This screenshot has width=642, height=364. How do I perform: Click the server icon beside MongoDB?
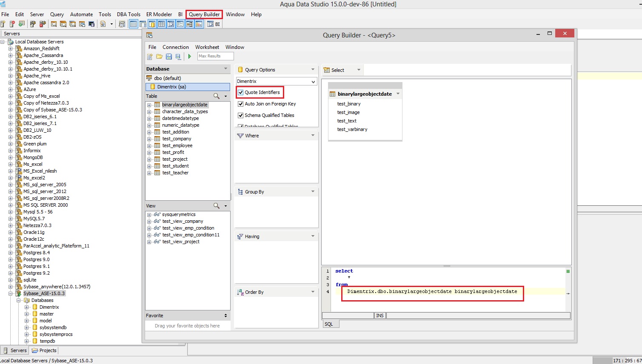pyautogui.click(x=19, y=157)
